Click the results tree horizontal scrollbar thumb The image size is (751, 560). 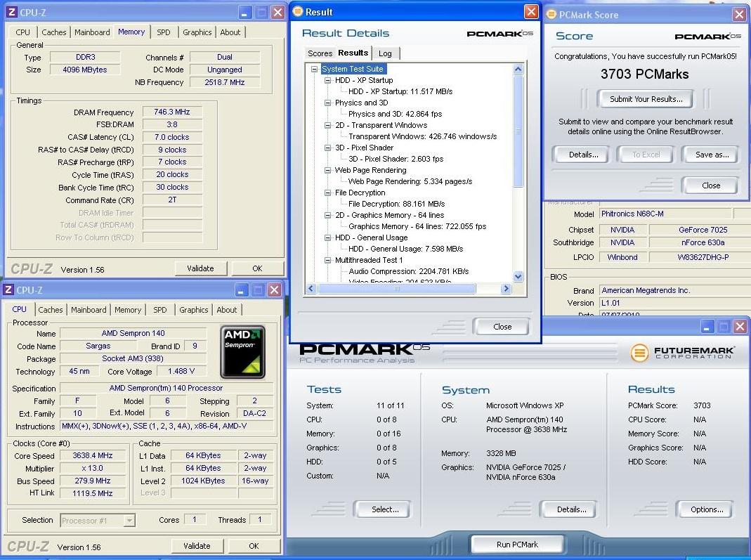coord(396,288)
